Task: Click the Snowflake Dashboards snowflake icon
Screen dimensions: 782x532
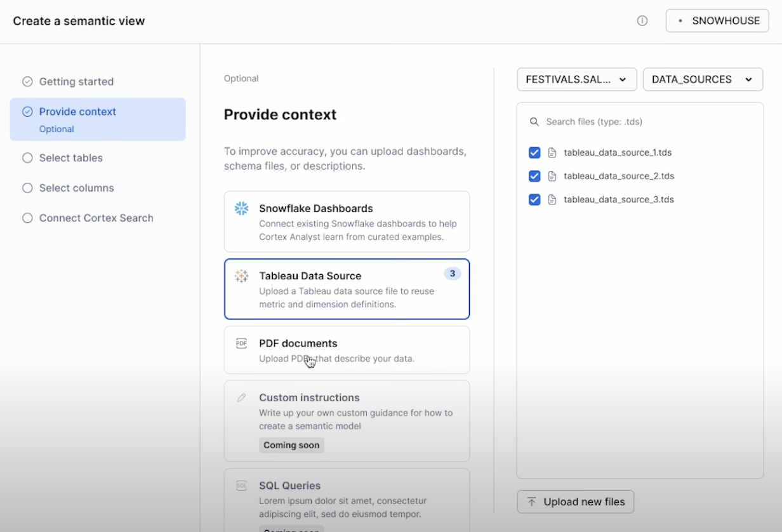Action: 241,208
